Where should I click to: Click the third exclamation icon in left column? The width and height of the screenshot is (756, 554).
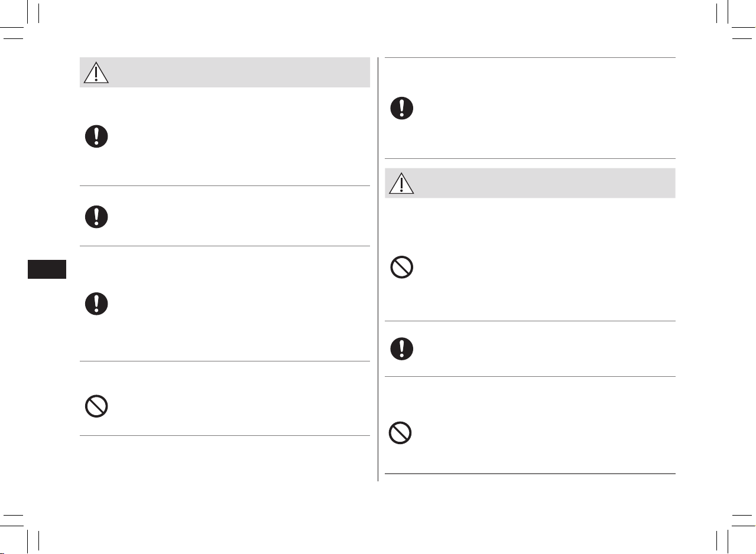coord(96,304)
